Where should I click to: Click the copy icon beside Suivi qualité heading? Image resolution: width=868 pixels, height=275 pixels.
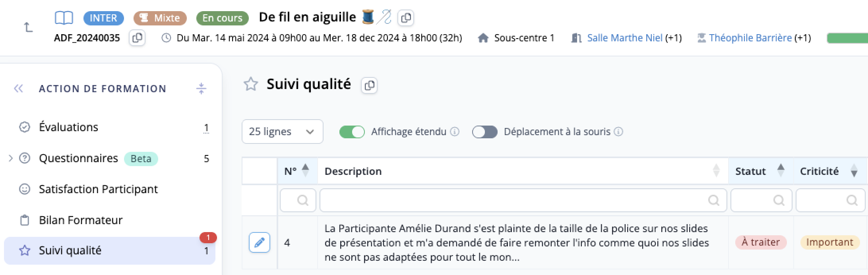click(x=369, y=85)
